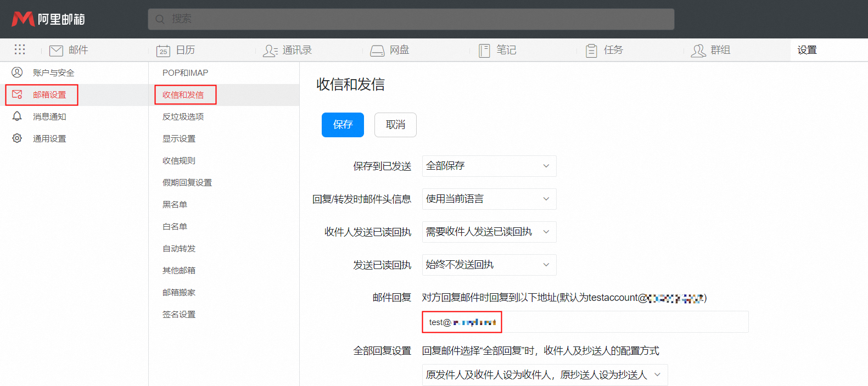Click the contacts (通讯录) icon
The height and width of the screenshot is (386, 868).
(x=270, y=51)
